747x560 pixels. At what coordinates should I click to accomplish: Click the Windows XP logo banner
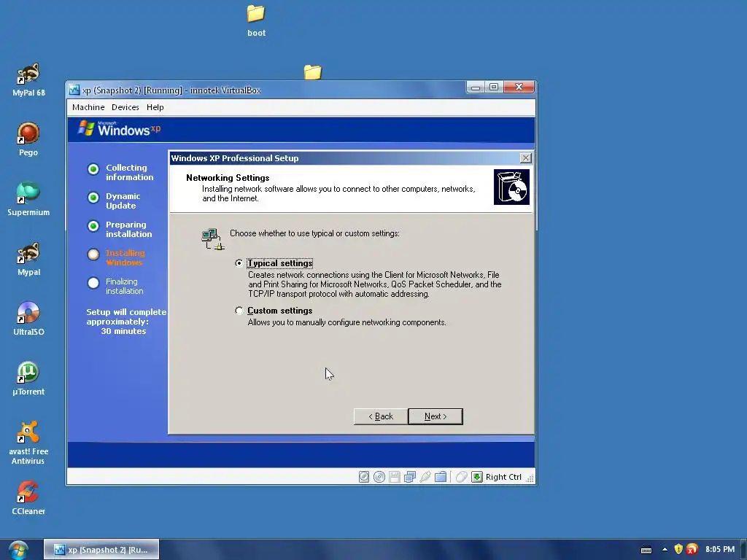119,128
